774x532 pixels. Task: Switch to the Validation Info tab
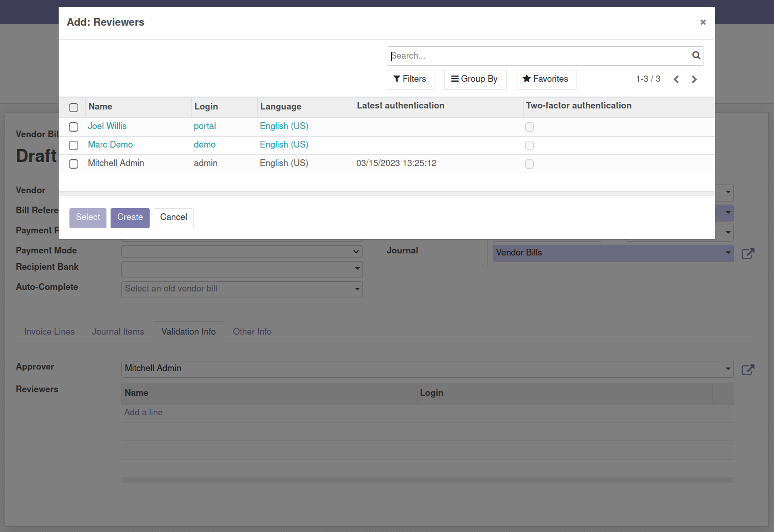point(189,332)
